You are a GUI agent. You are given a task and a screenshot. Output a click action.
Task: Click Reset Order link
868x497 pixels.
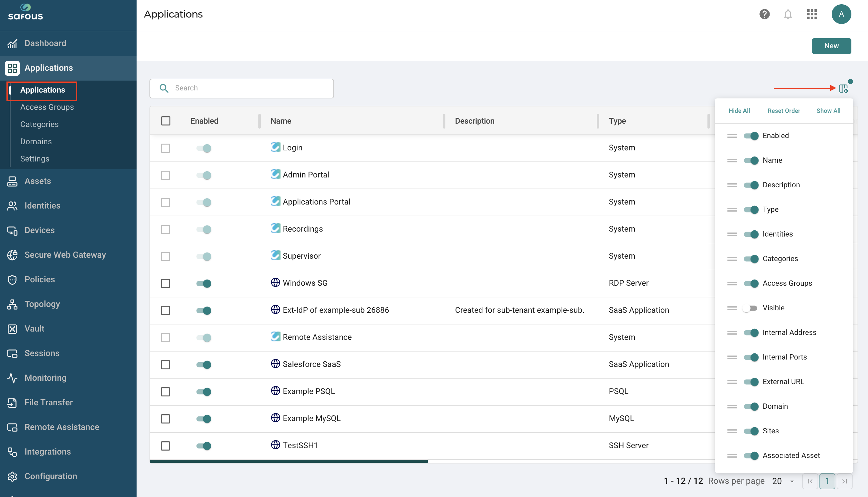(x=784, y=111)
